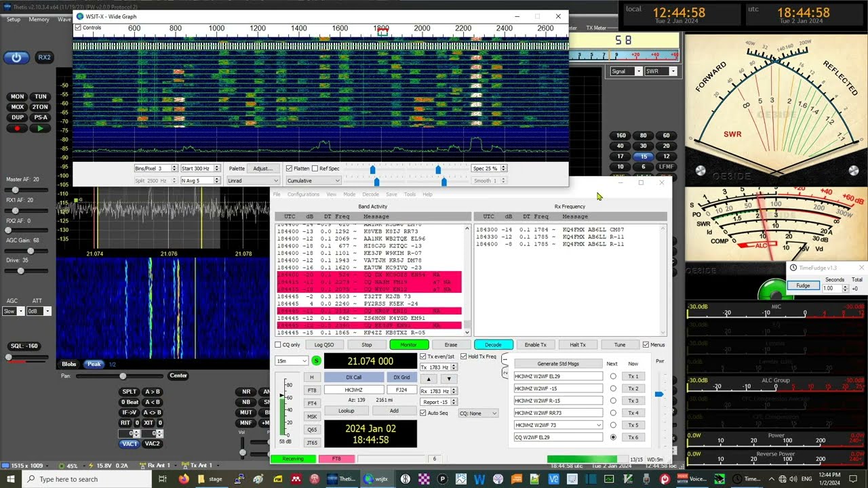Open the Setup menu in Thetis

(14, 19)
